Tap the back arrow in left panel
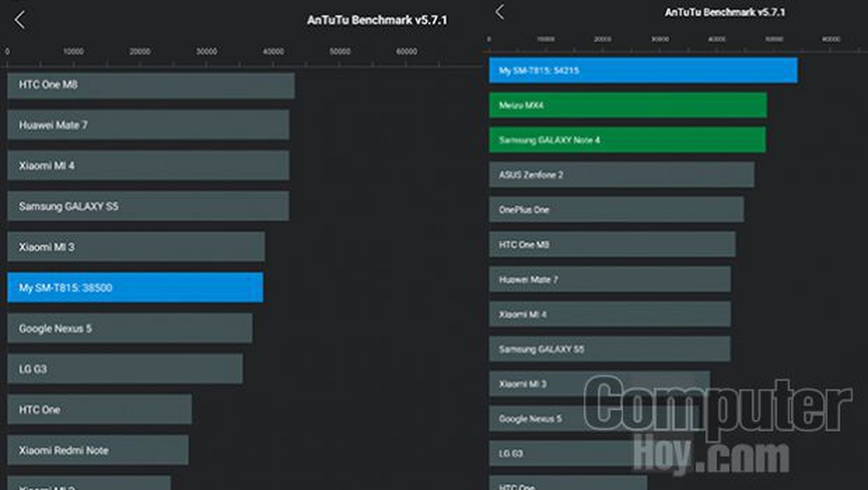 [x=19, y=20]
